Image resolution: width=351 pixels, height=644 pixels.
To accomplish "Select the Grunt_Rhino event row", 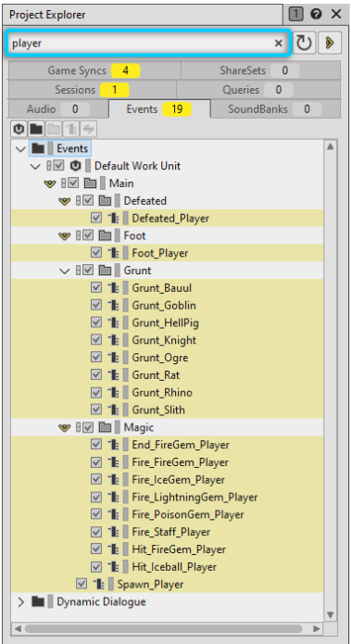I will 167,393.
